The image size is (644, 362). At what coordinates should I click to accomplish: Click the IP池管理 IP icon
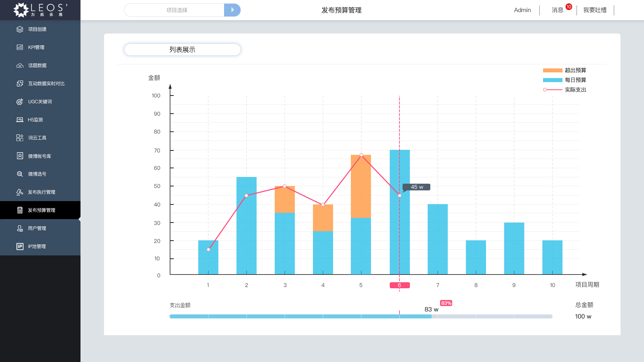[20, 246]
